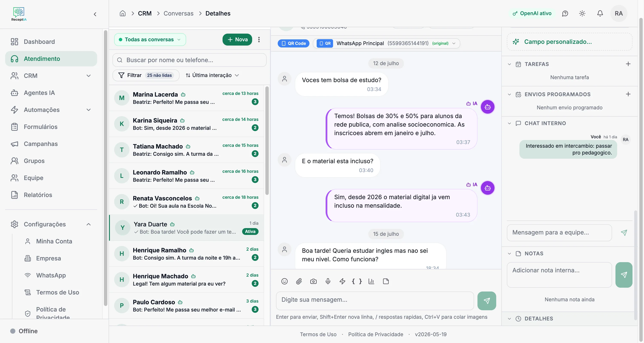Click the Conversas breadcrumb
The height and width of the screenshot is (343, 644).
(x=178, y=13)
